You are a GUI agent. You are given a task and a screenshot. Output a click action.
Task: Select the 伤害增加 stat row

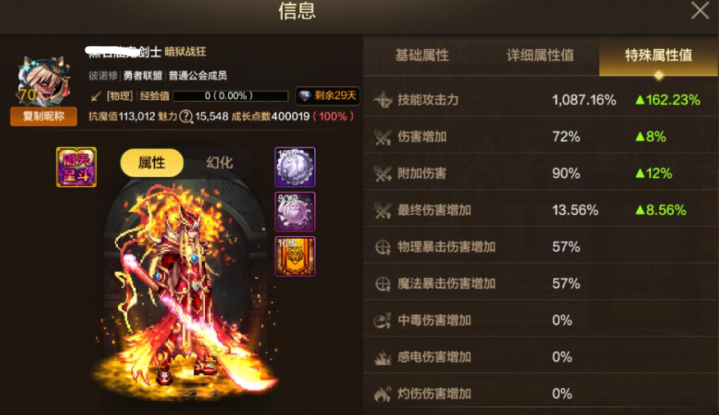(541, 136)
